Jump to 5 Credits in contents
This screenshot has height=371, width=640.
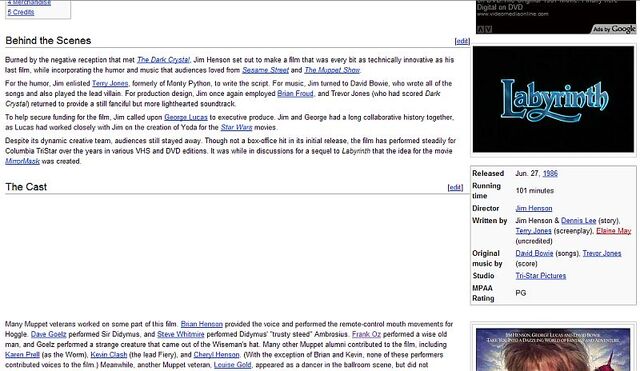click(21, 12)
